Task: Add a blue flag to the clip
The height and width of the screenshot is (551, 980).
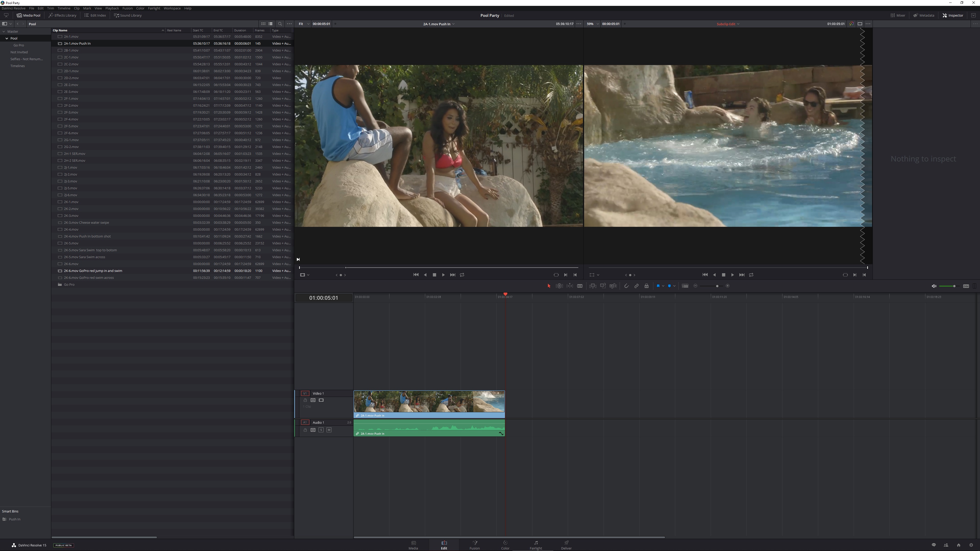Action: (658, 286)
